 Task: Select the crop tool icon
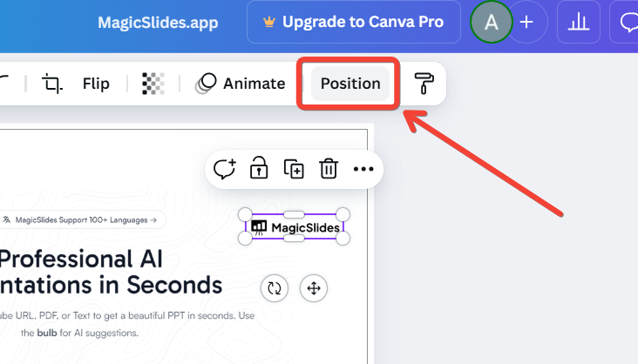click(52, 84)
